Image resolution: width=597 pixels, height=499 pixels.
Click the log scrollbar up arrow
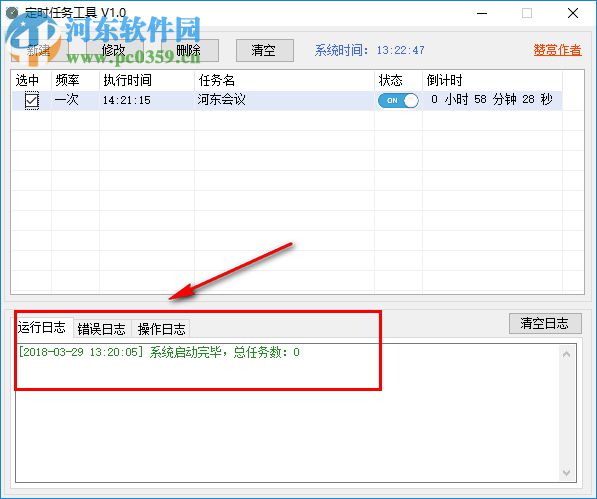566,355
